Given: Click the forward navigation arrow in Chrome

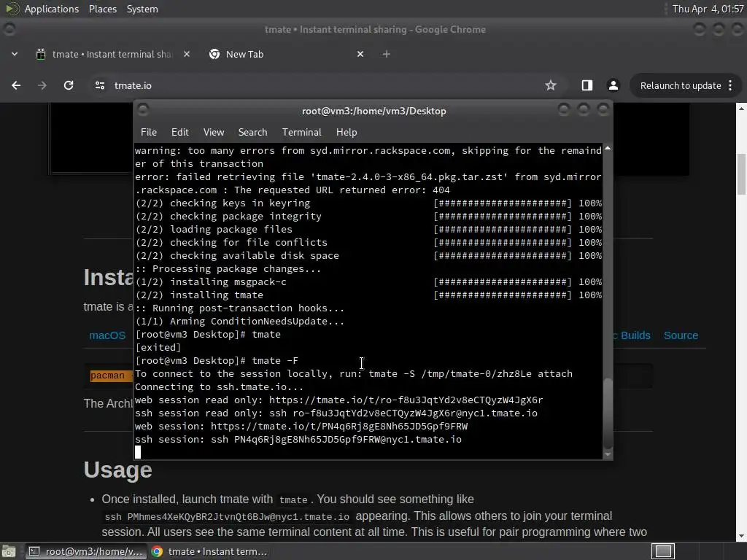Looking at the screenshot, I should 42,85.
